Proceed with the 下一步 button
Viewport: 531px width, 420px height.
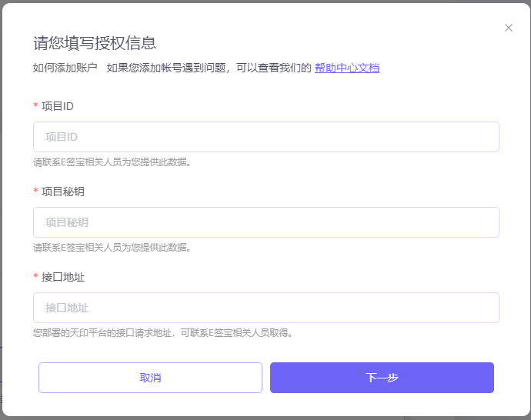[x=382, y=378]
